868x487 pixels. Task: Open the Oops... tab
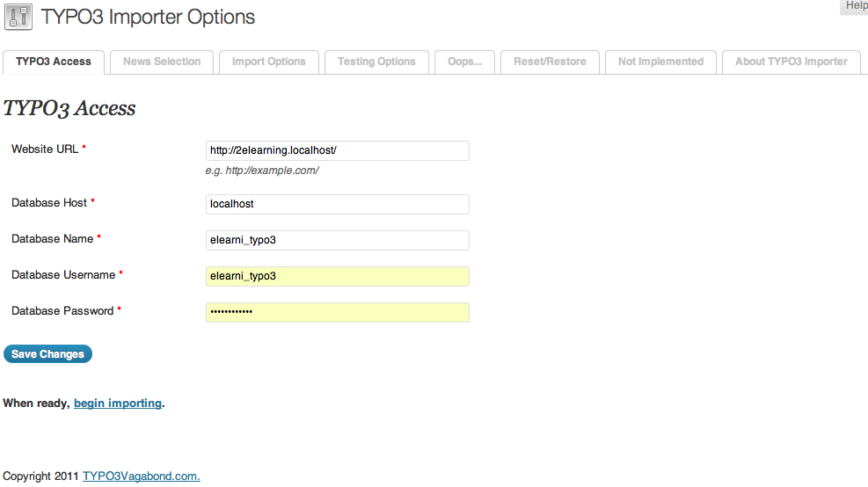464,62
